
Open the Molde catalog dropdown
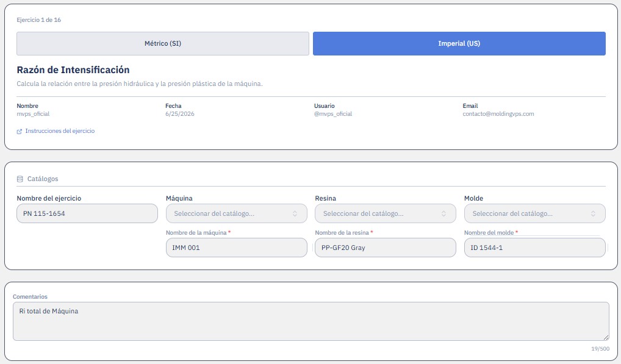tap(534, 213)
